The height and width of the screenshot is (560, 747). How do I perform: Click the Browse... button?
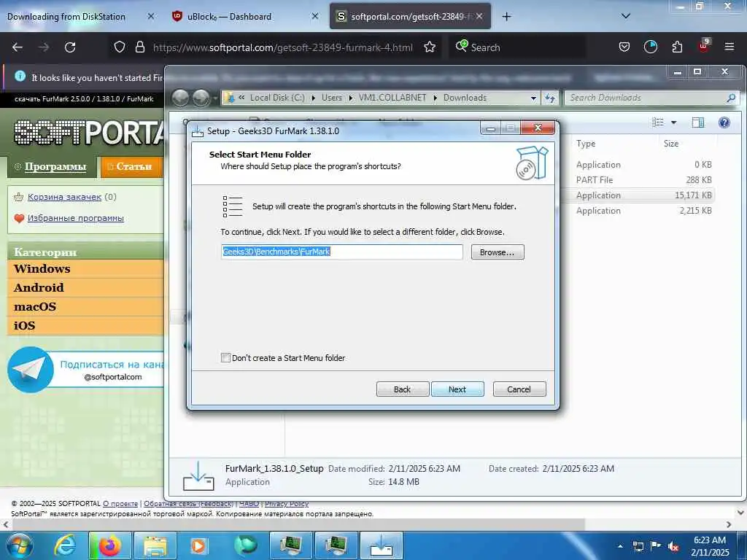click(498, 252)
